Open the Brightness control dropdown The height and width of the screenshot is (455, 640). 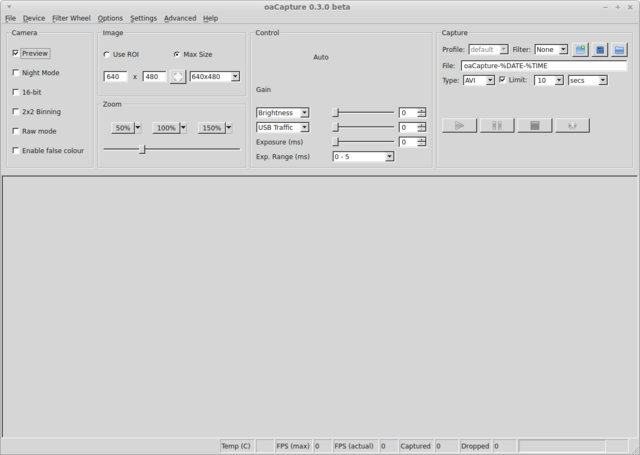pyautogui.click(x=282, y=113)
